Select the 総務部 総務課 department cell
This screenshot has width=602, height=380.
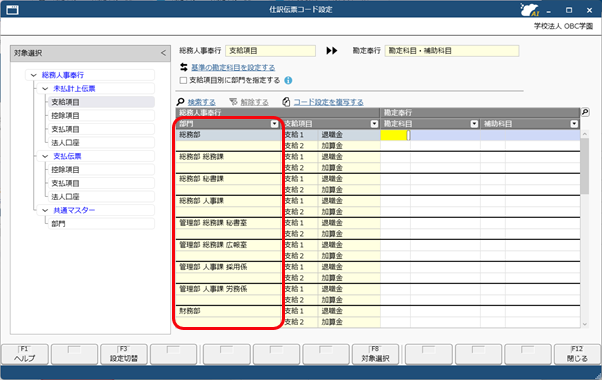229,157
